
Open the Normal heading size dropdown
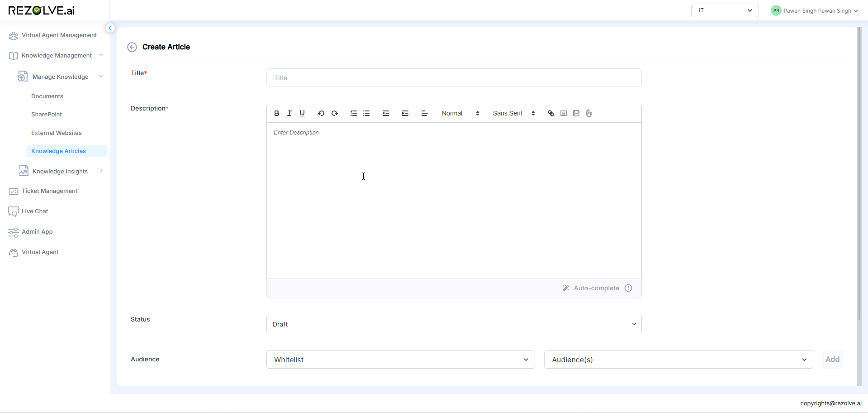[460, 113]
